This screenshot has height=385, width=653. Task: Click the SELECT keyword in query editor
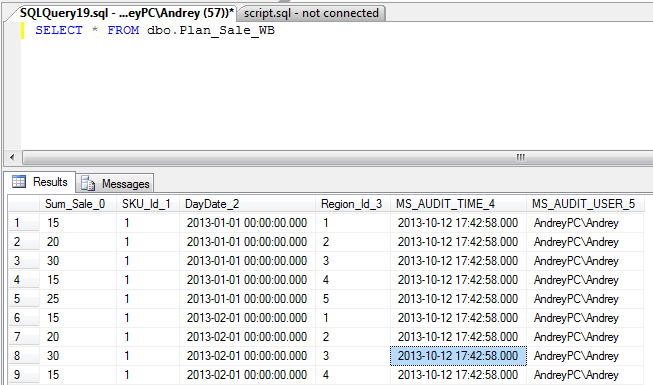[x=59, y=30]
